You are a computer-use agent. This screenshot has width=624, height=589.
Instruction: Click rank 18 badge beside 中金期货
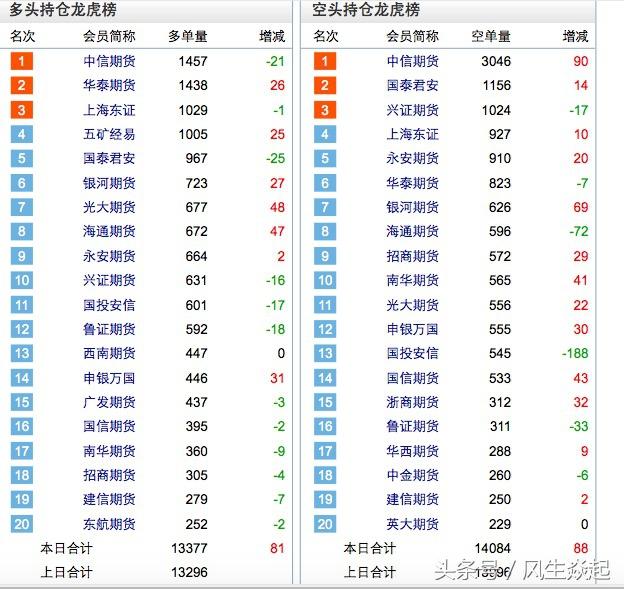coord(325,475)
